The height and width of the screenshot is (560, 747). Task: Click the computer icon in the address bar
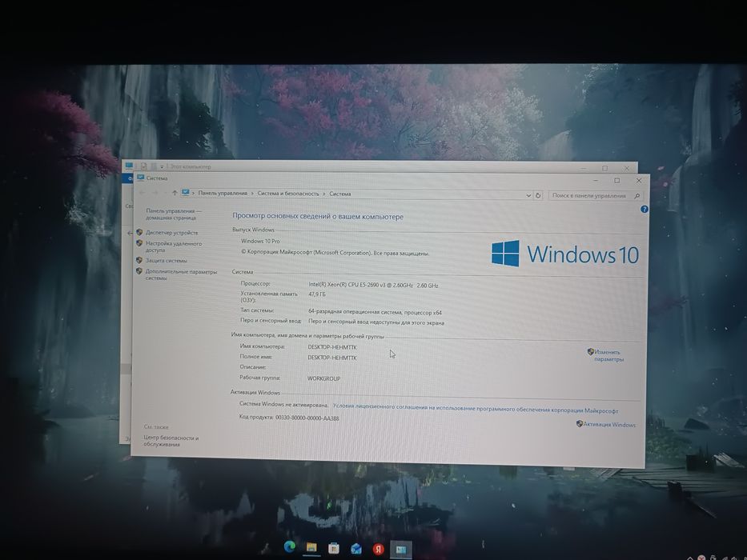point(185,192)
